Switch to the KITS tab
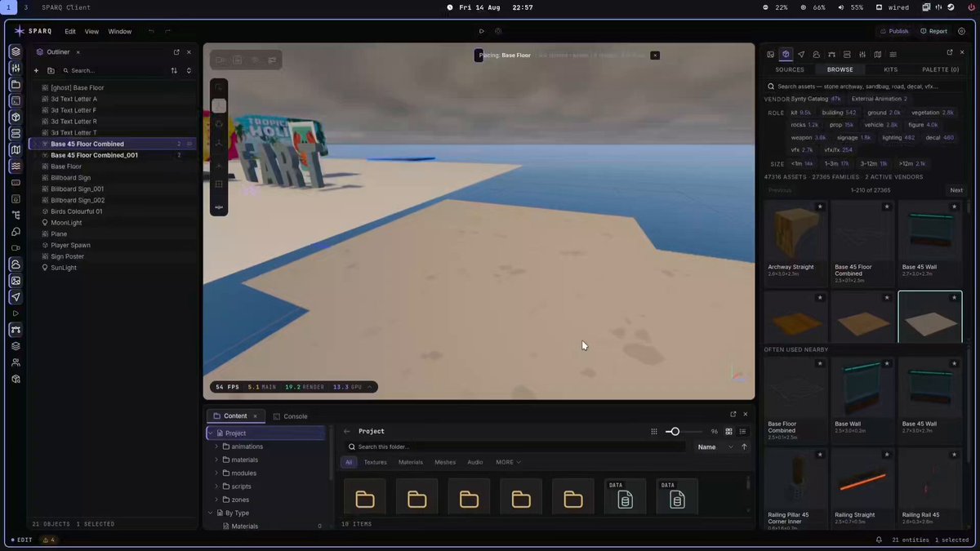The height and width of the screenshot is (551, 980). pos(890,69)
